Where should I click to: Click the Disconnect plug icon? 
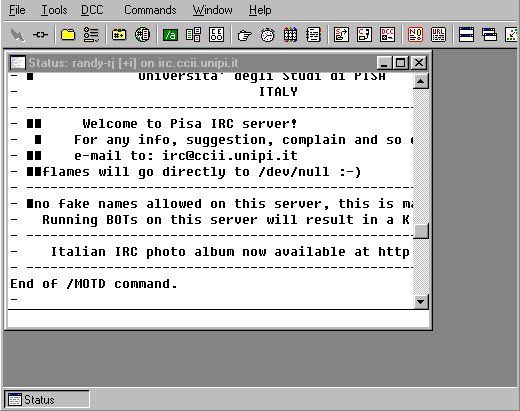[40, 35]
